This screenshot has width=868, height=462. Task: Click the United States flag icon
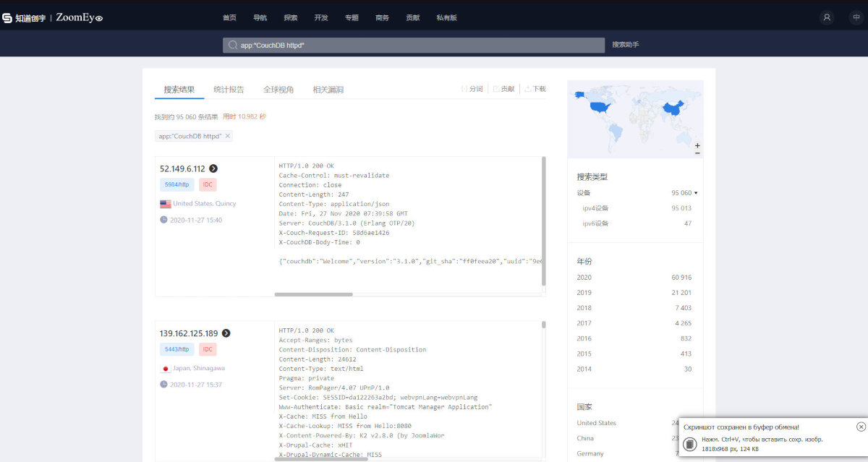click(x=166, y=204)
